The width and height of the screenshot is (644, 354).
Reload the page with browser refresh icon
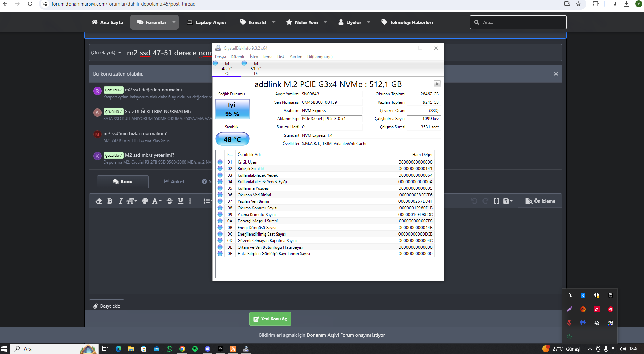30,4
